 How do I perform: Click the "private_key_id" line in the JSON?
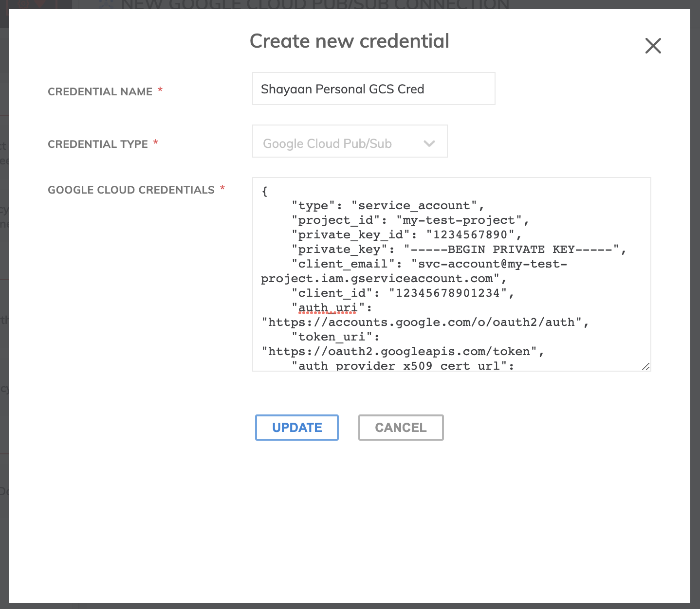406,235
